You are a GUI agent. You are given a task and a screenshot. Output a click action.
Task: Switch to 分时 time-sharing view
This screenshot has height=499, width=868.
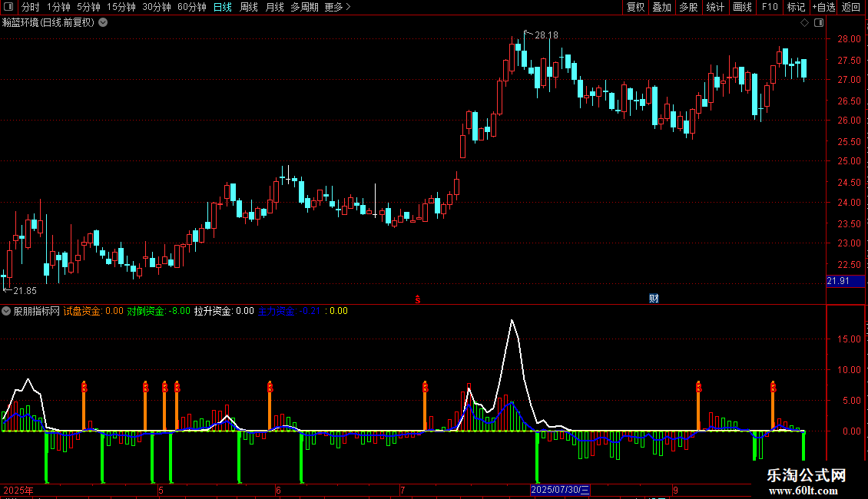(x=31, y=7)
